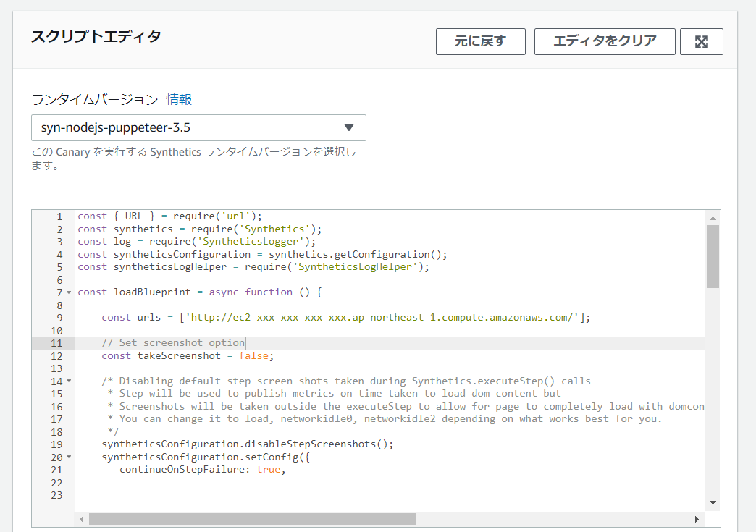Image resolution: width=756 pixels, height=532 pixels.
Task: Click the fullscreen expand editor icon
Action: coord(701,41)
